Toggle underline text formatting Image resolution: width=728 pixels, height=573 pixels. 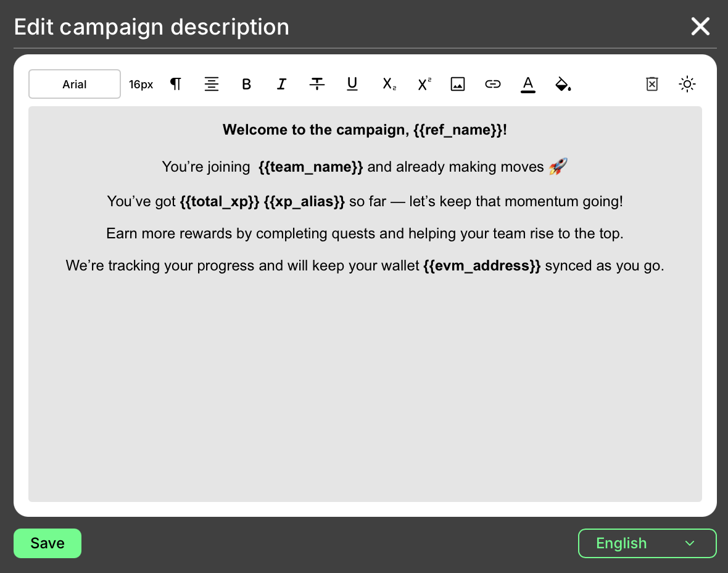(x=352, y=85)
